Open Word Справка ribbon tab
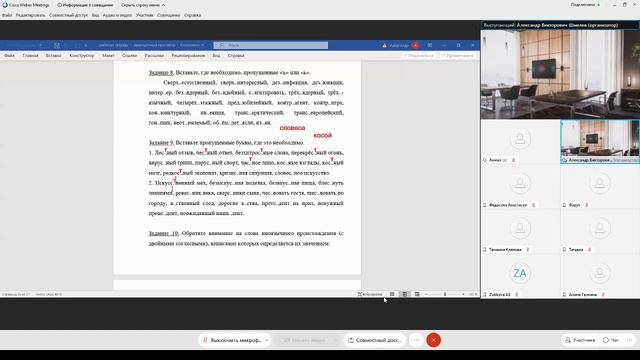This screenshot has height=360, width=640. [236, 56]
